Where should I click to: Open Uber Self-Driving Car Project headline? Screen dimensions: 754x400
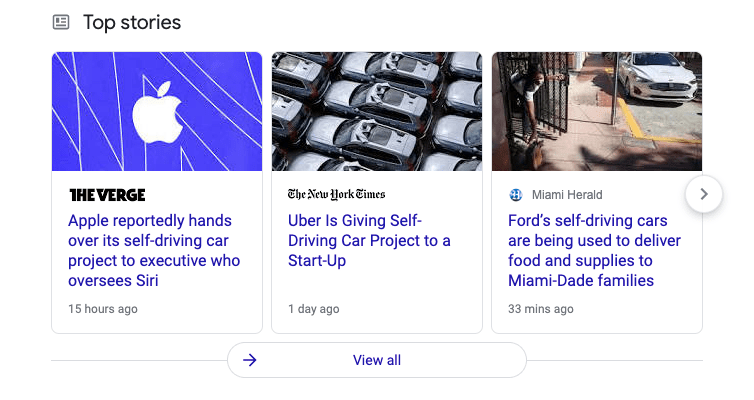(369, 240)
